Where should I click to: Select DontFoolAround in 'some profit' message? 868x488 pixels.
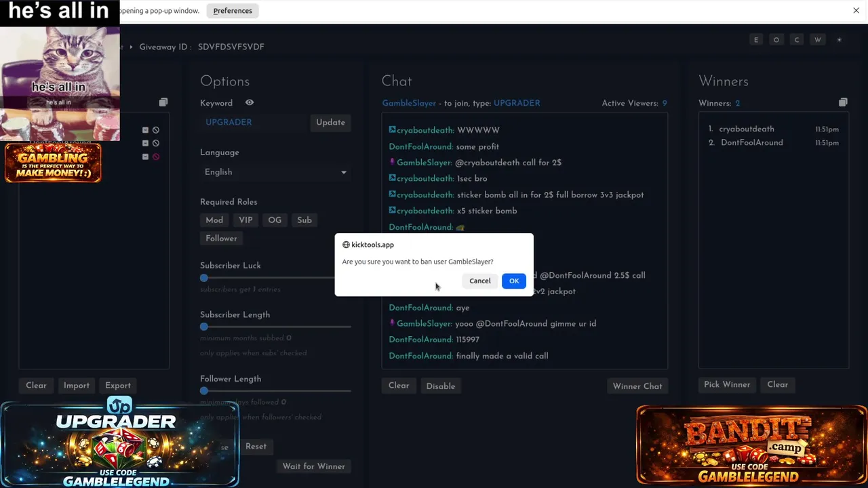coord(420,146)
